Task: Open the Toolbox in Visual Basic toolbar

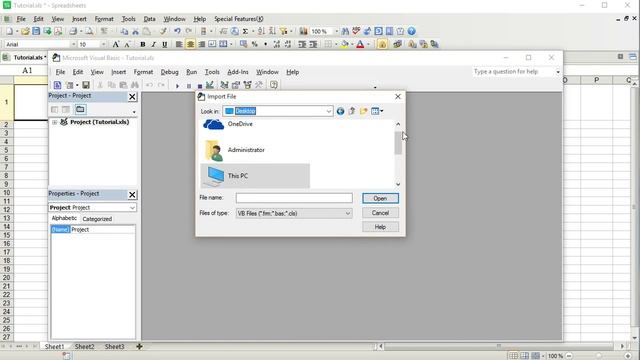Action: [259, 85]
